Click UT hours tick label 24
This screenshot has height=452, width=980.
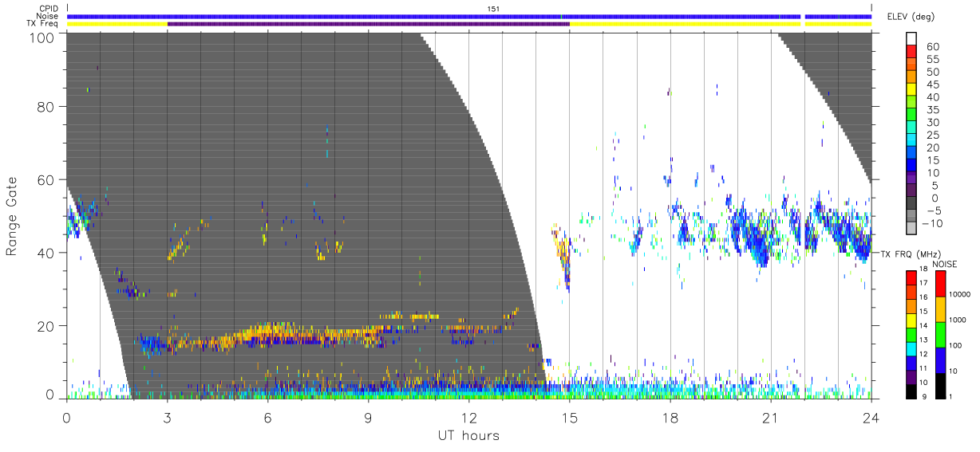coord(871,417)
